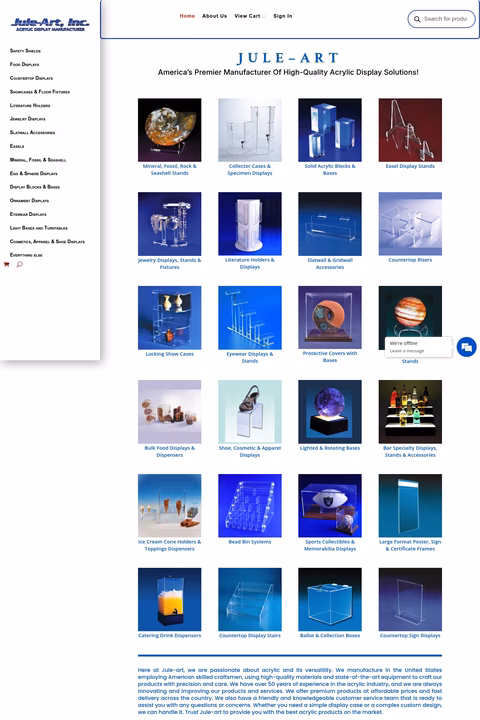Select Cosmetics, Apparel, & Shoe Displays sidebar

[47, 241]
